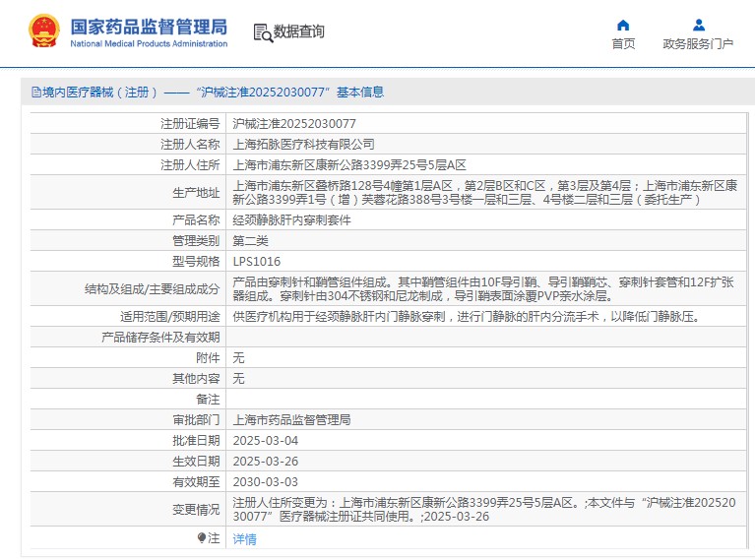Click registration number 沪械注准20252030077 in the table
Screen dimensions: 755x560
pos(294,124)
